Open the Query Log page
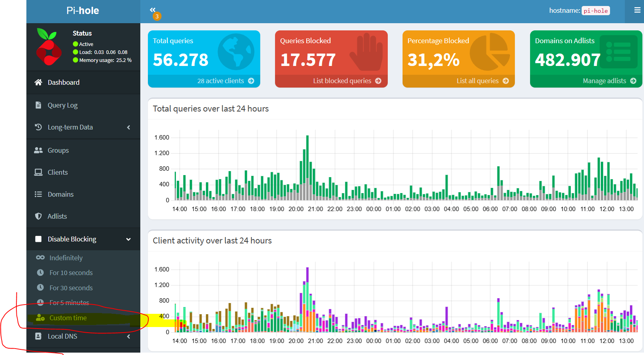Image resolution: width=644 pixels, height=355 pixels. (x=83, y=105)
